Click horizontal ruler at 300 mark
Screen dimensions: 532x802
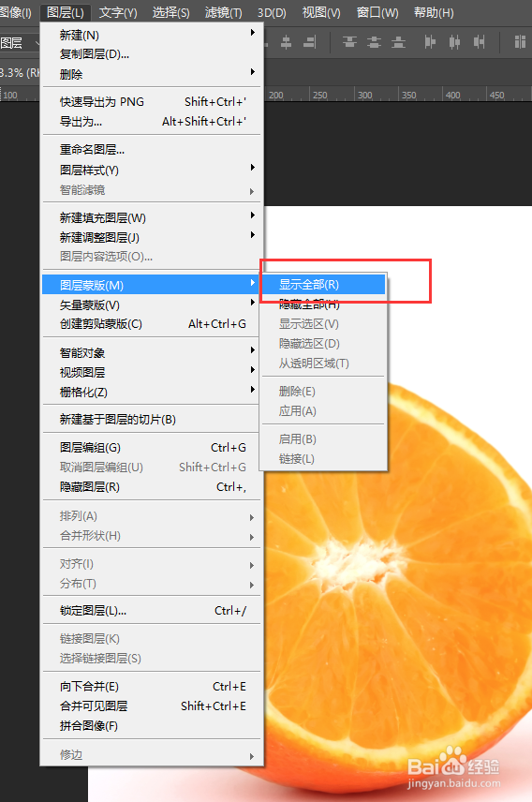click(364, 96)
